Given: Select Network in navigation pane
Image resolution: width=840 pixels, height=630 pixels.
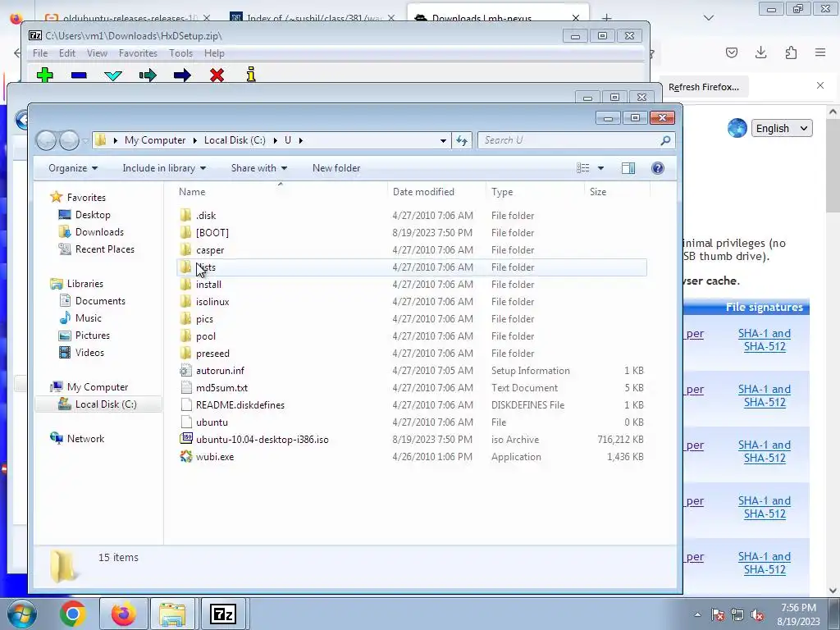Looking at the screenshot, I should [x=85, y=439].
